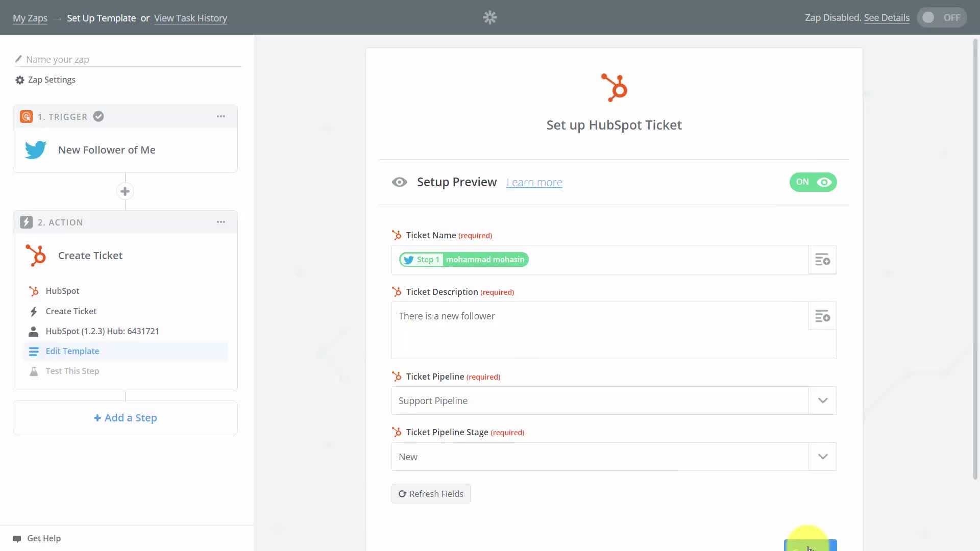Screen dimensions: 980x551
Task: Go to My Zaps link
Action: pyautogui.click(x=30, y=18)
